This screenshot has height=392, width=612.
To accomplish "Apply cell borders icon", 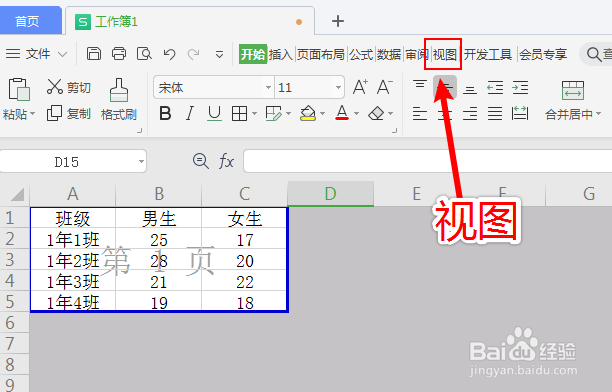I will coord(239,114).
